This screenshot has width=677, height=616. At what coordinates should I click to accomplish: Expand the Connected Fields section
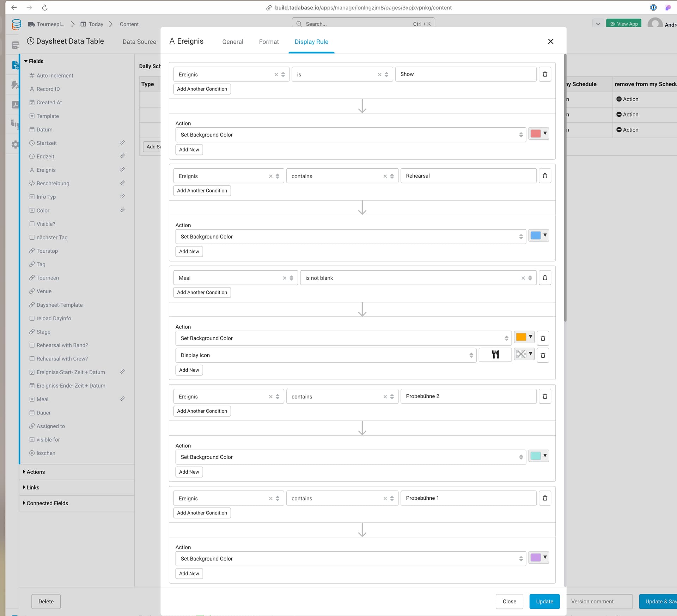point(45,503)
